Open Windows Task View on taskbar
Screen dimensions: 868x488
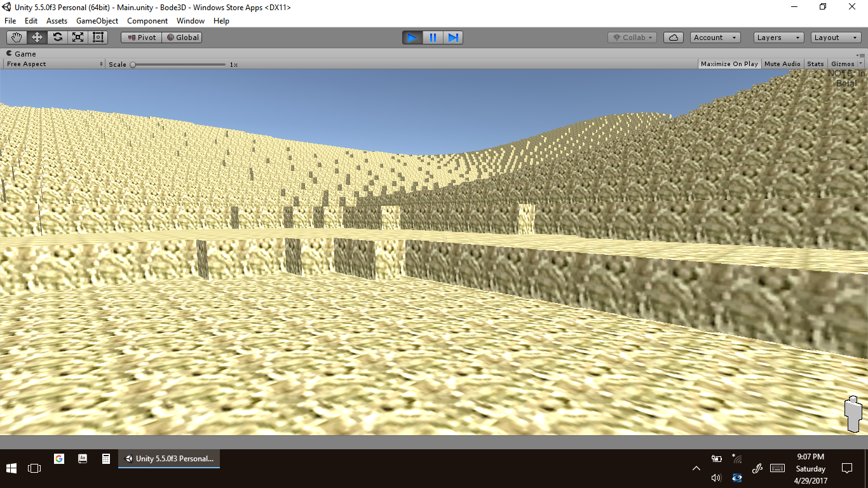tap(34, 468)
